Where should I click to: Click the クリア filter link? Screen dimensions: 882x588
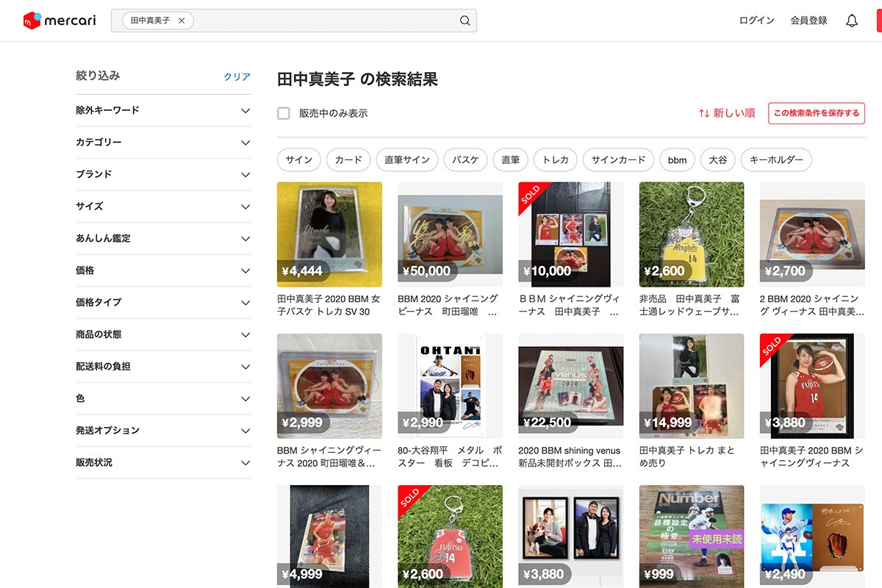coord(237,77)
